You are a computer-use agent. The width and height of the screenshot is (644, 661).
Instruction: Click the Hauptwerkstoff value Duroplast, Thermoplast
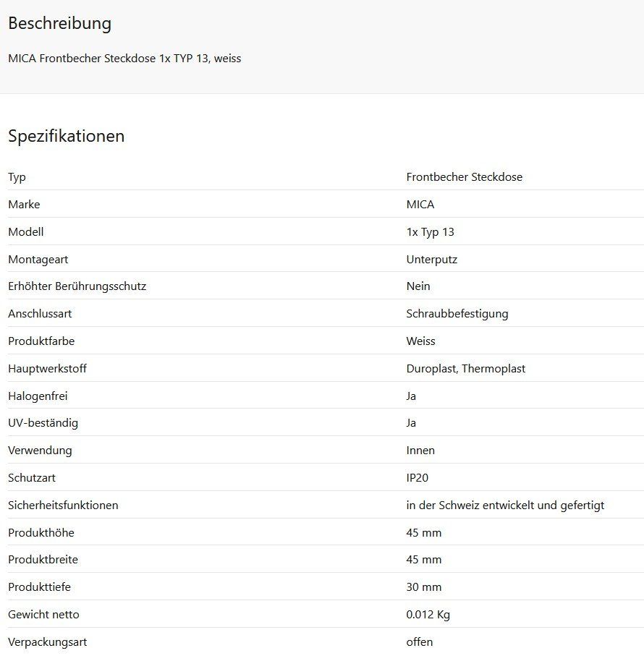(x=465, y=368)
